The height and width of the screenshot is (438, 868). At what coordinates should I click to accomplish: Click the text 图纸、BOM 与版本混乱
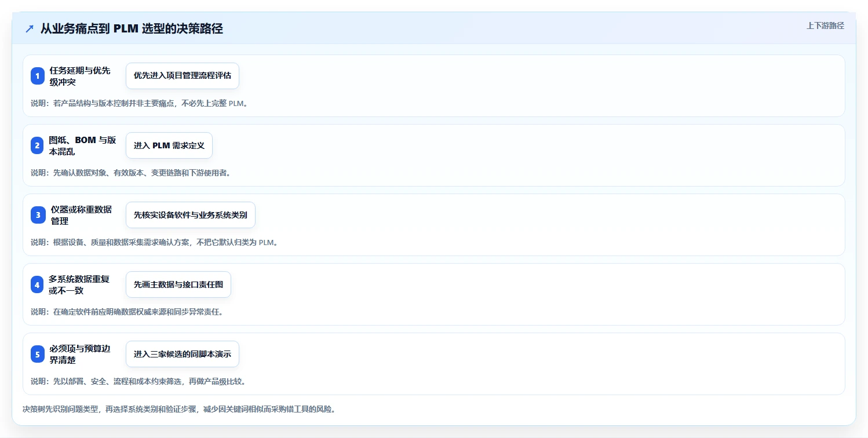pyautogui.click(x=82, y=145)
